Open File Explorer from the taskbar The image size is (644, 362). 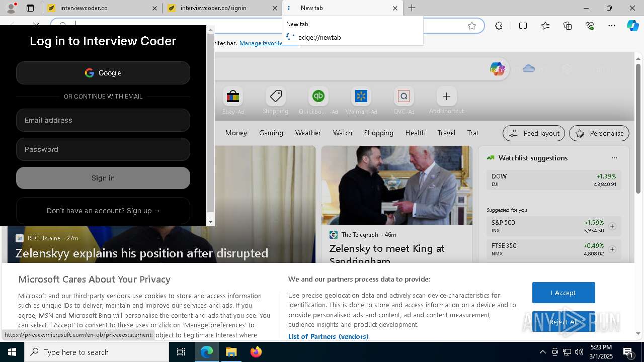[x=231, y=352]
